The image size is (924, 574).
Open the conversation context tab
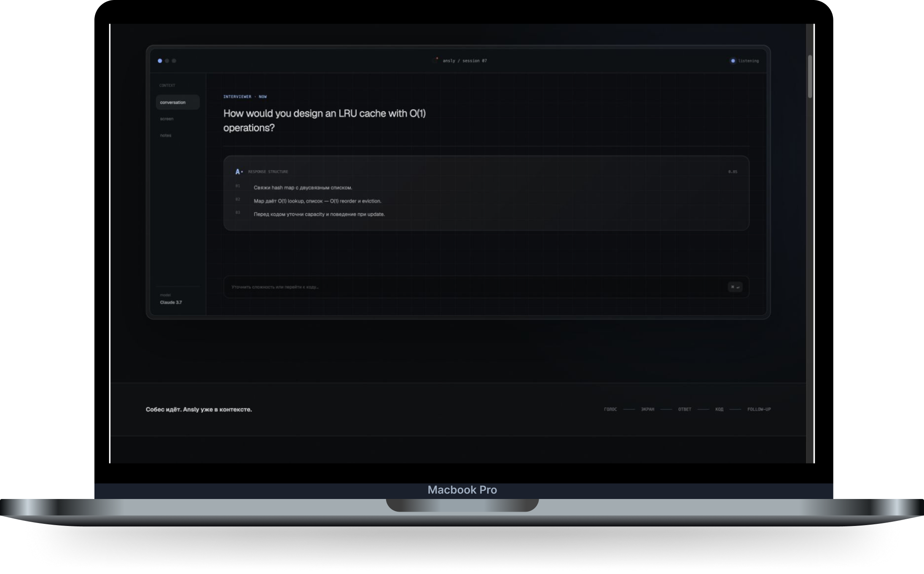177,102
